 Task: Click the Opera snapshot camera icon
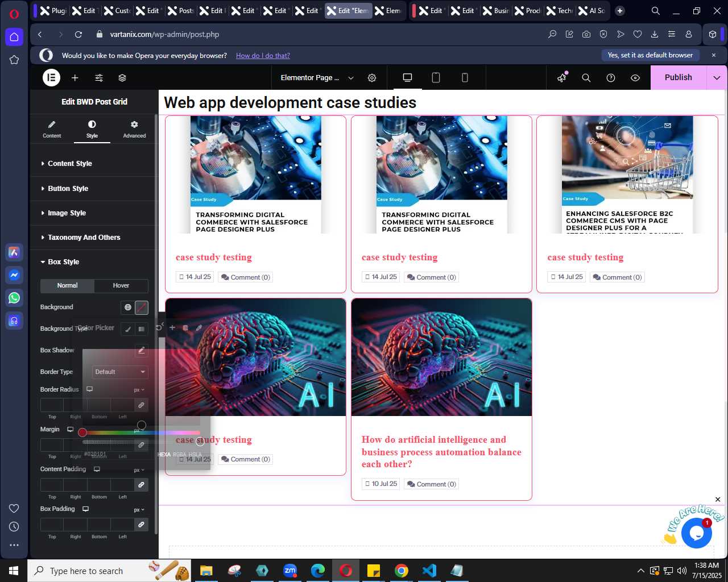point(586,34)
